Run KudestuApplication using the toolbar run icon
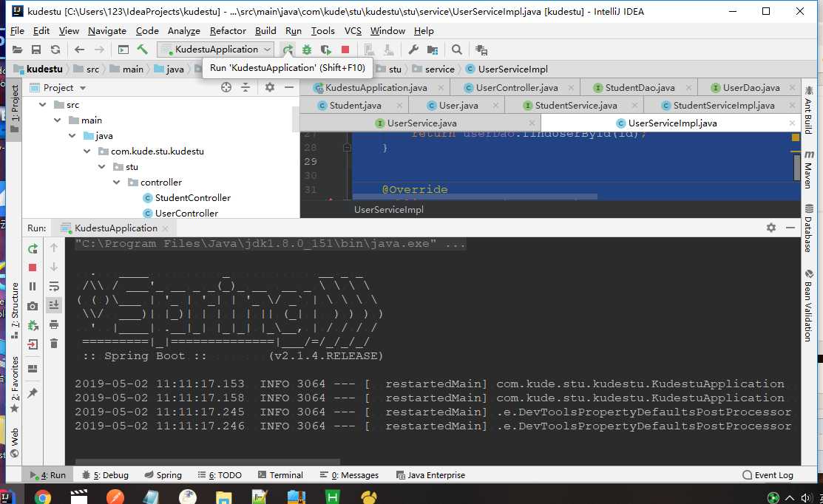823x504 pixels. [288, 50]
